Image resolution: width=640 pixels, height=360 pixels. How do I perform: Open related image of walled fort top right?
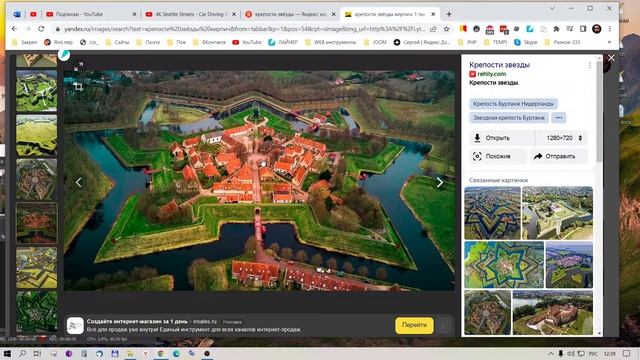pos(557,213)
